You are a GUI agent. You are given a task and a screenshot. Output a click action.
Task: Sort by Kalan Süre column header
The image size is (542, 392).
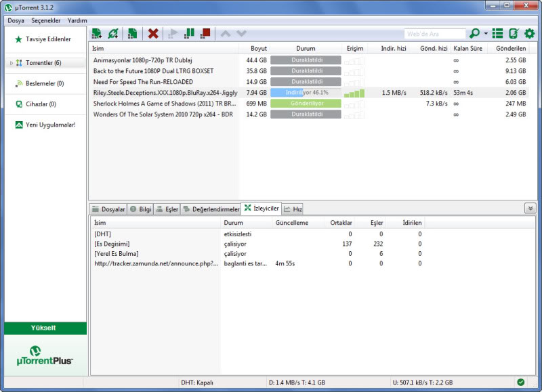(x=468, y=49)
